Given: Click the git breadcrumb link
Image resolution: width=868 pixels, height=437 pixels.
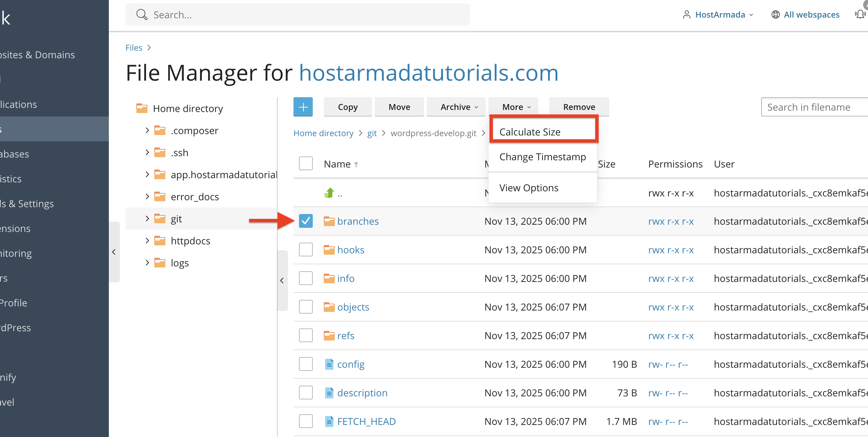Looking at the screenshot, I should [x=372, y=133].
